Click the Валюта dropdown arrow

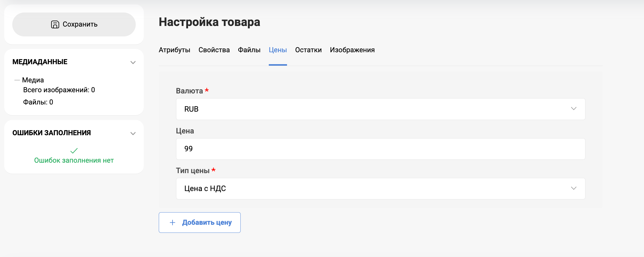pos(573,109)
